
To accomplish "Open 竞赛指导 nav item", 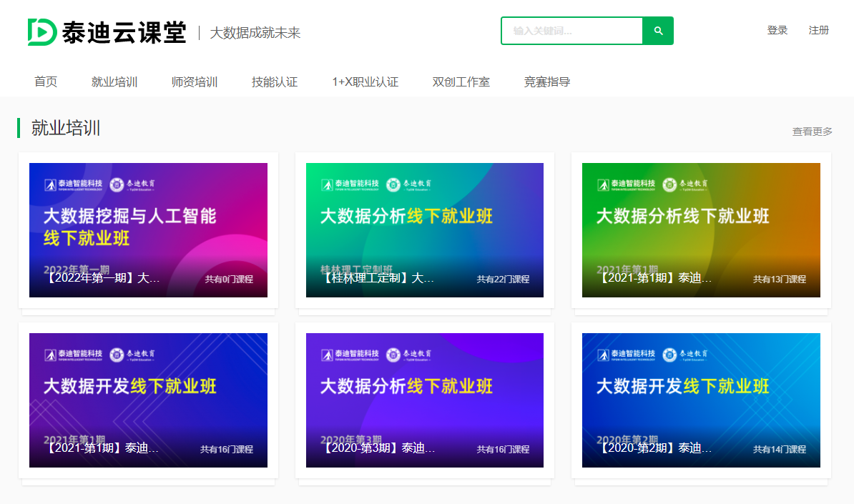I will [547, 81].
